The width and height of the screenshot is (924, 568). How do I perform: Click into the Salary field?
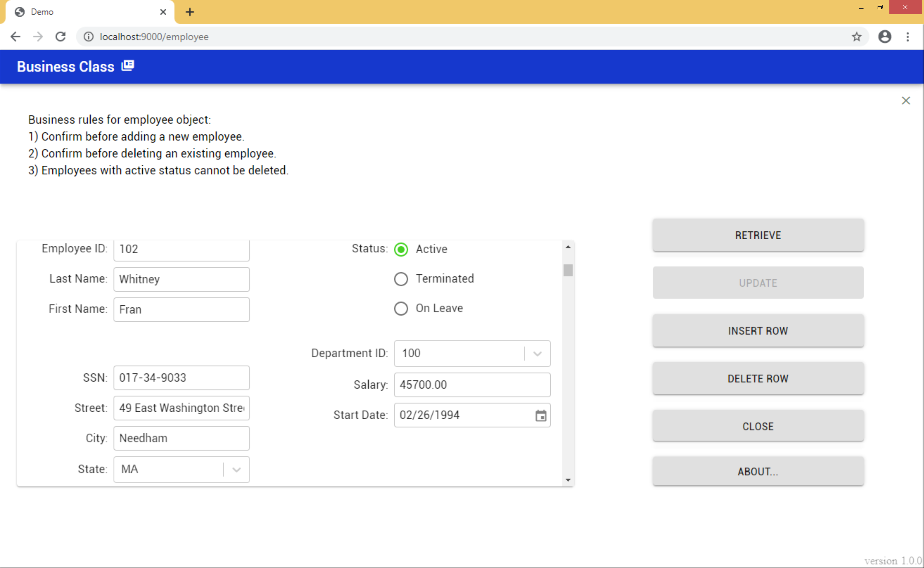[472, 385]
